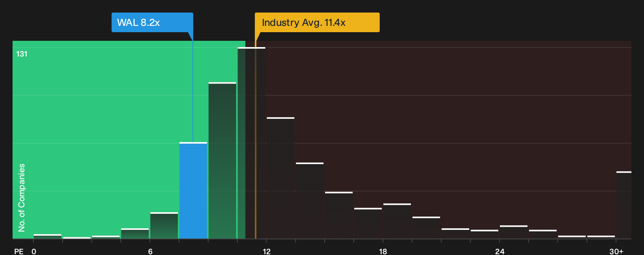Click the "PE" x-axis label
The width and height of the screenshot is (644, 255).
tap(19, 251)
